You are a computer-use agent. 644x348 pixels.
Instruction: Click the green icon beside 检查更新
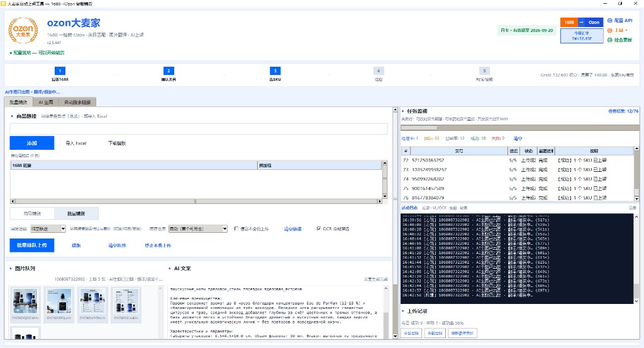(610, 40)
